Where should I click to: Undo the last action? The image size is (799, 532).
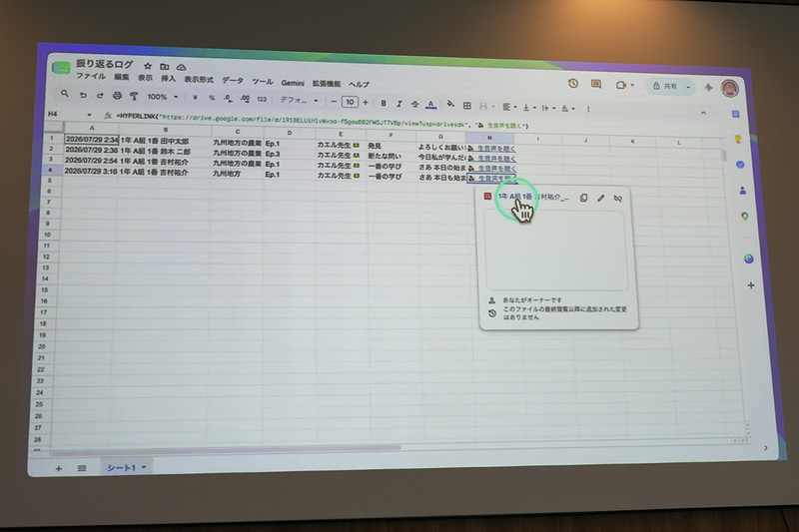click(x=83, y=95)
